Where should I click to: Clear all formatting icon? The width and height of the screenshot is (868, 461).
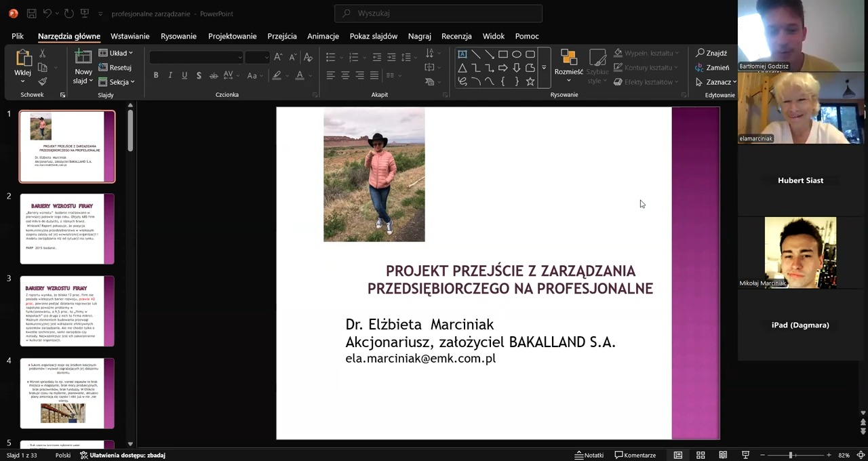tap(309, 57)
